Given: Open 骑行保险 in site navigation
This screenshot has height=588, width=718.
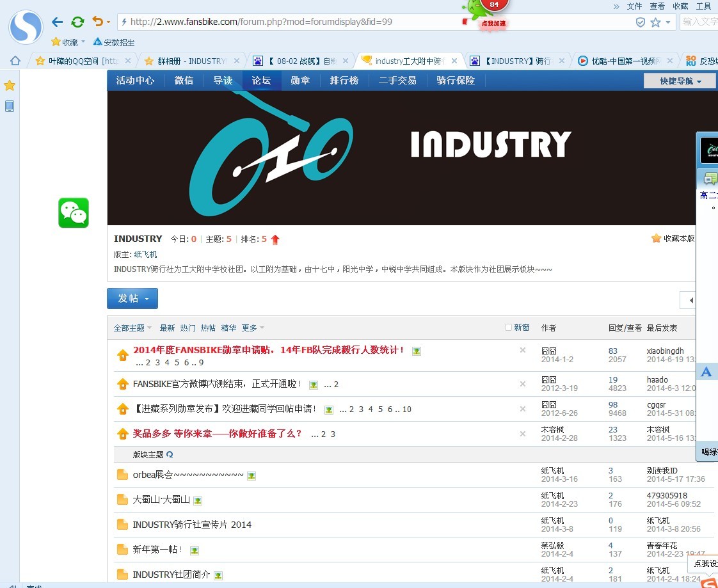Looking at the screenshot, I should click(456, 81).
